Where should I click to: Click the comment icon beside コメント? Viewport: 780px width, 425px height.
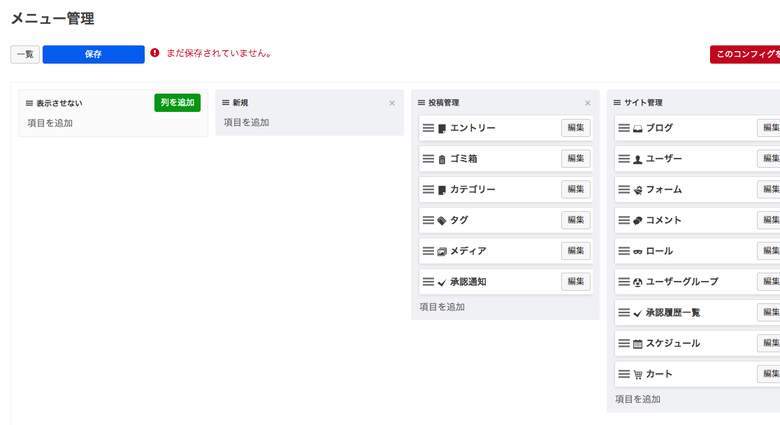638,221
